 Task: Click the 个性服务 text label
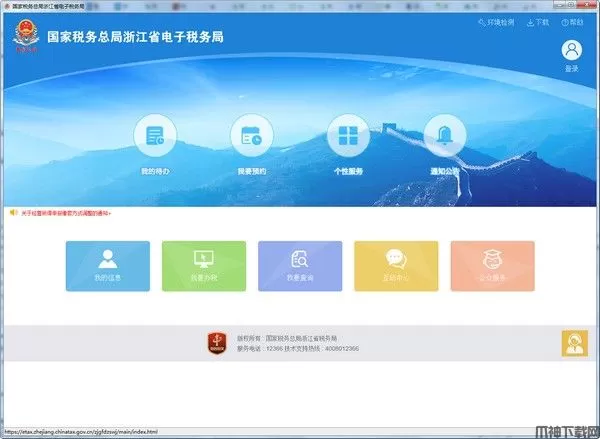348,171
